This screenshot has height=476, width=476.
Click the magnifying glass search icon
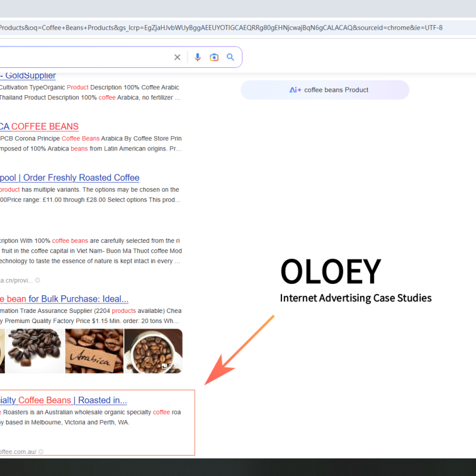coord(230,57)
